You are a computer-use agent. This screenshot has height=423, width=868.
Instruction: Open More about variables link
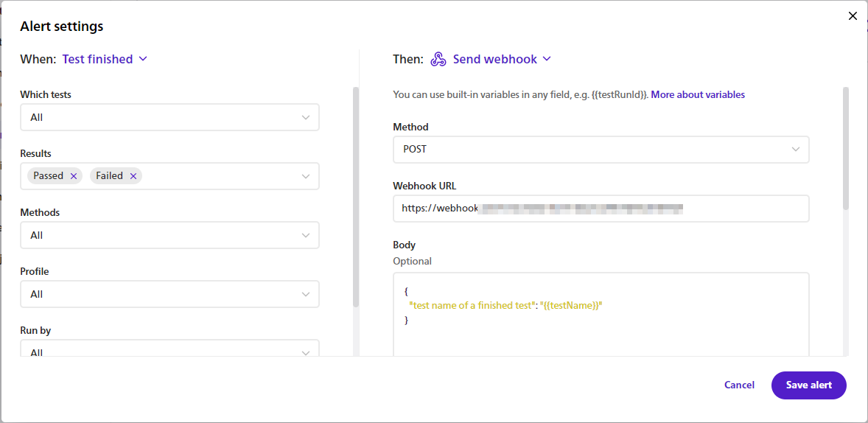tap(697, 94)
